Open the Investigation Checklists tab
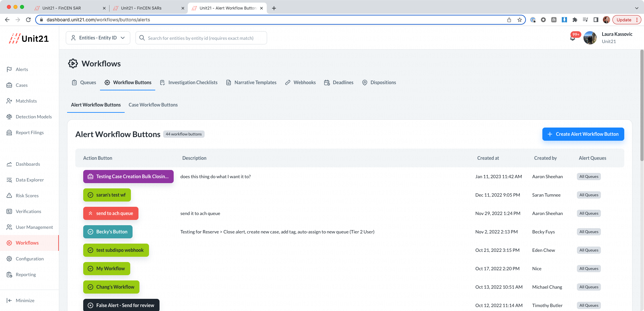This screenshot has width=644, height=311. (188, 83)
